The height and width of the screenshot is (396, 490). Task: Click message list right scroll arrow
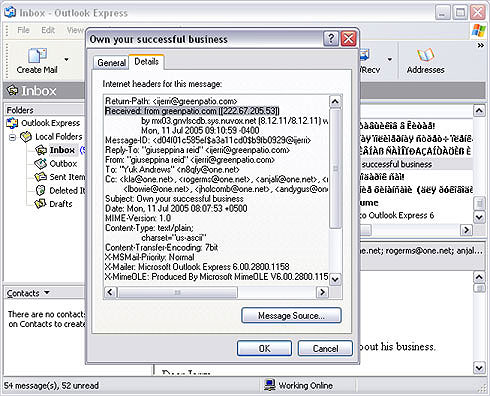point(466,230)
